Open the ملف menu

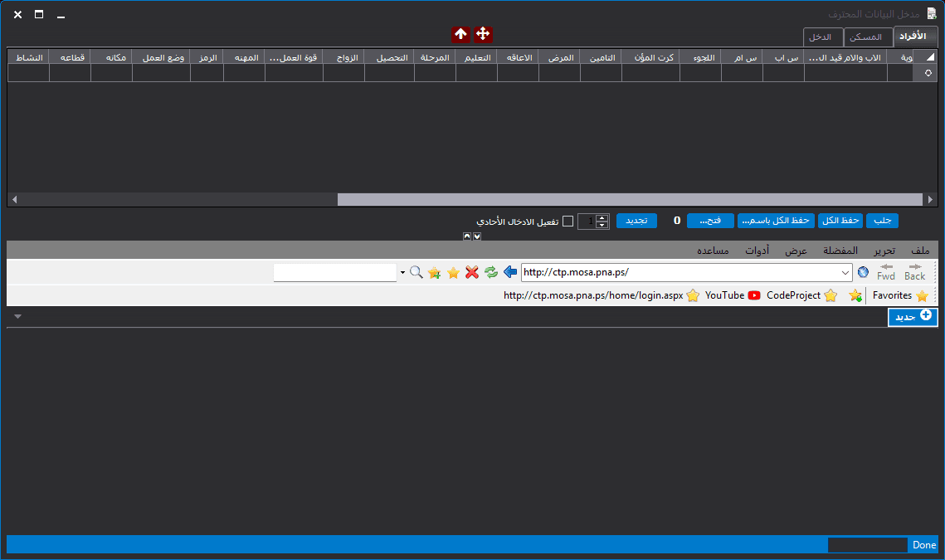pyautogui.click(x=920, y=251)
